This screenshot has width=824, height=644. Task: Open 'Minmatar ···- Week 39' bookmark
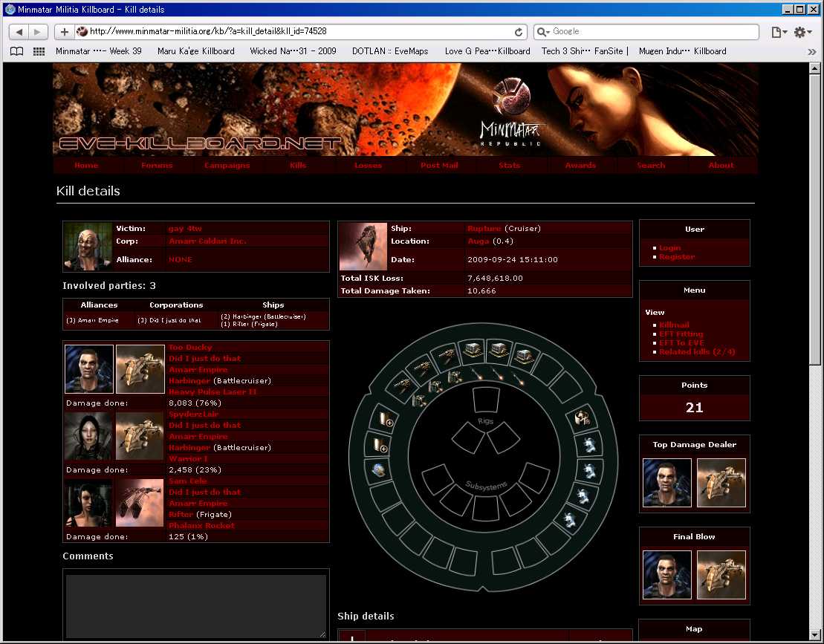click(x=99, y=51)
